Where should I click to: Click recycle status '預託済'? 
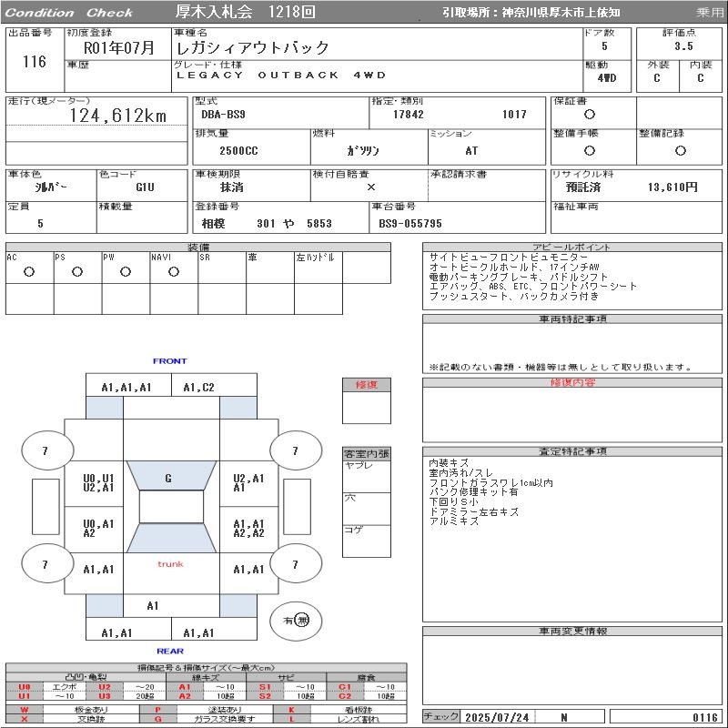pyautogui.click(x=583, y=187)
